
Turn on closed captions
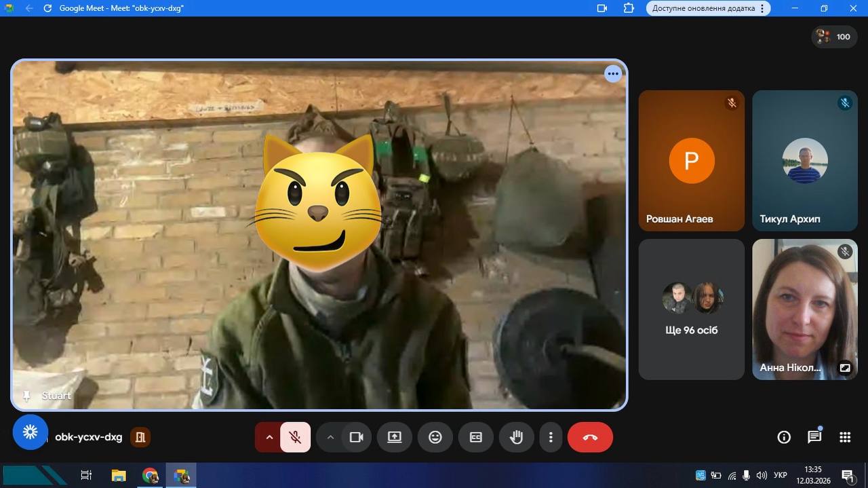coord(476,437)
